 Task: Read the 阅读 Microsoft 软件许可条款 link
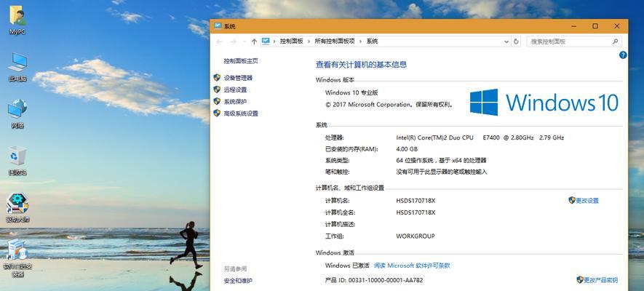pyautogui.click(x=412, y=266)
